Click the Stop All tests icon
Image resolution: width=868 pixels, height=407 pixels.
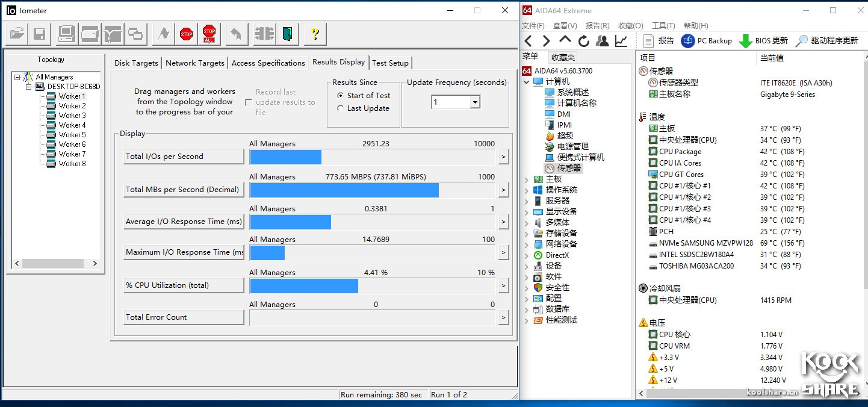tap(209, 34)
